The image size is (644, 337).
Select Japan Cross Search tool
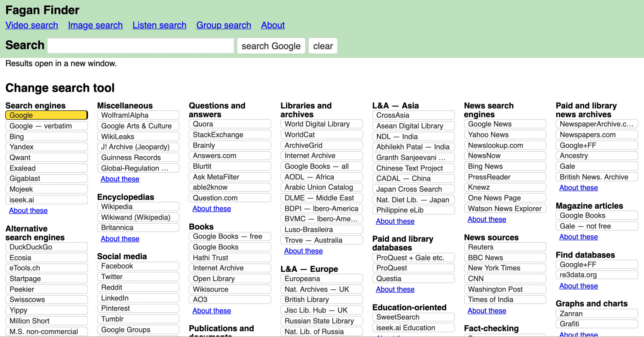tap(414, 189)
